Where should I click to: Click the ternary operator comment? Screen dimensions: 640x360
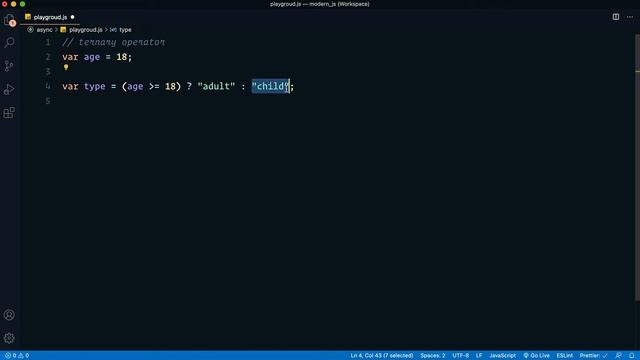pos(113,42)
